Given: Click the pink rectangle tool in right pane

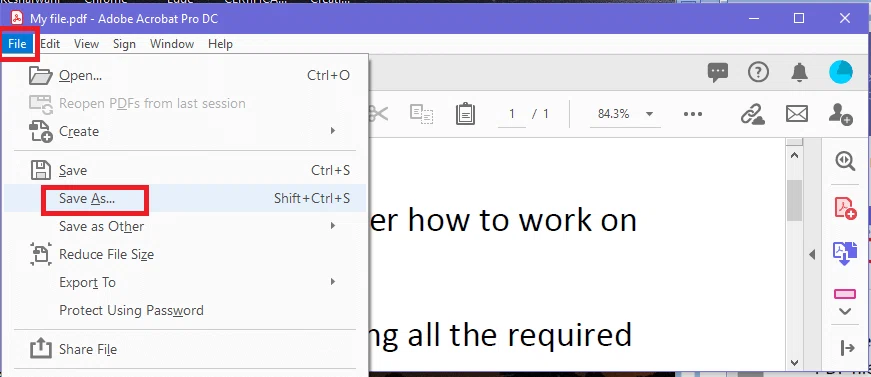Looking at the screenshot, I should click(x=845, y=294).
